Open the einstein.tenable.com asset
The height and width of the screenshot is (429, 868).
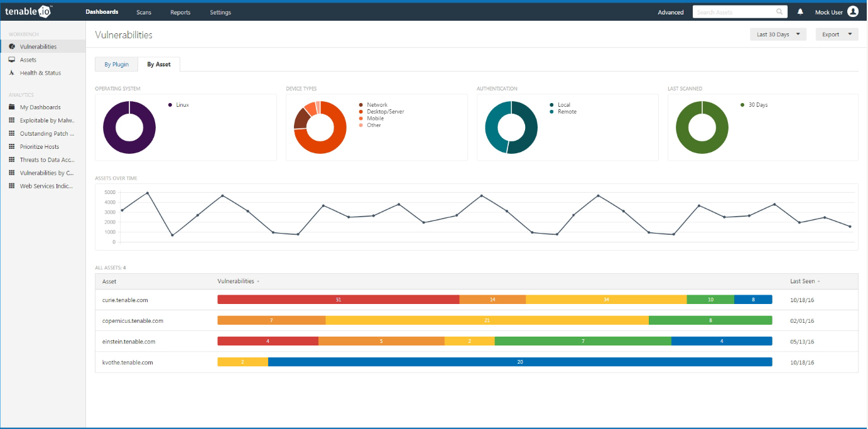(129, 342)
